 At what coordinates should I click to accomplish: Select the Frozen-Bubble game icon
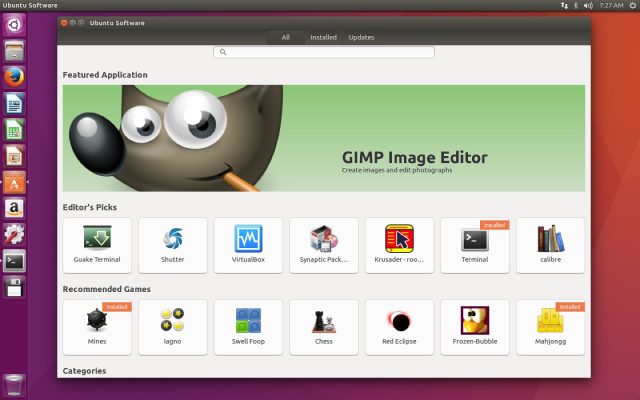pyautogui.click(x=475, y=321)
